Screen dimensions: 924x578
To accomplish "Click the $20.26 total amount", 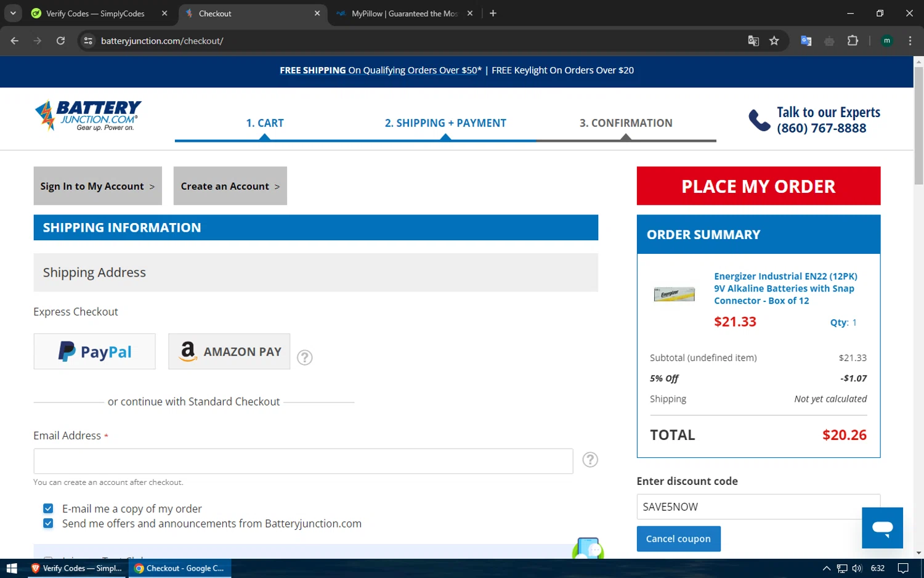I will pos(844,434).
